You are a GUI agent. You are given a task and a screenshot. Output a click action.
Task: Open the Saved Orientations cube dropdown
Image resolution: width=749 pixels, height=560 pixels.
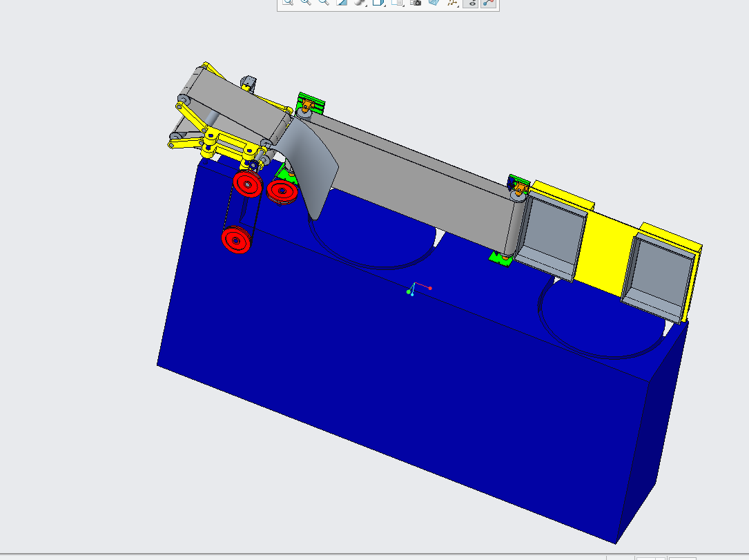[x=379, y=2]
